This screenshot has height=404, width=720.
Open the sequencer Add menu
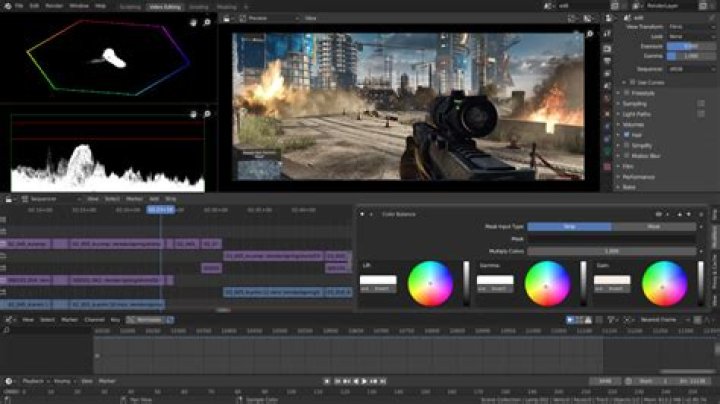coord(154,199)
